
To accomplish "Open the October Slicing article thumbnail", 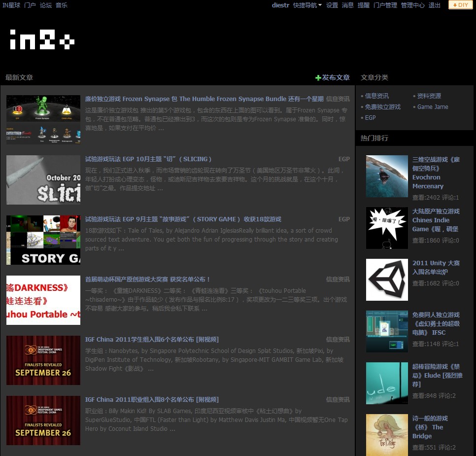I will pyautogui.click(x=43, y=180).
